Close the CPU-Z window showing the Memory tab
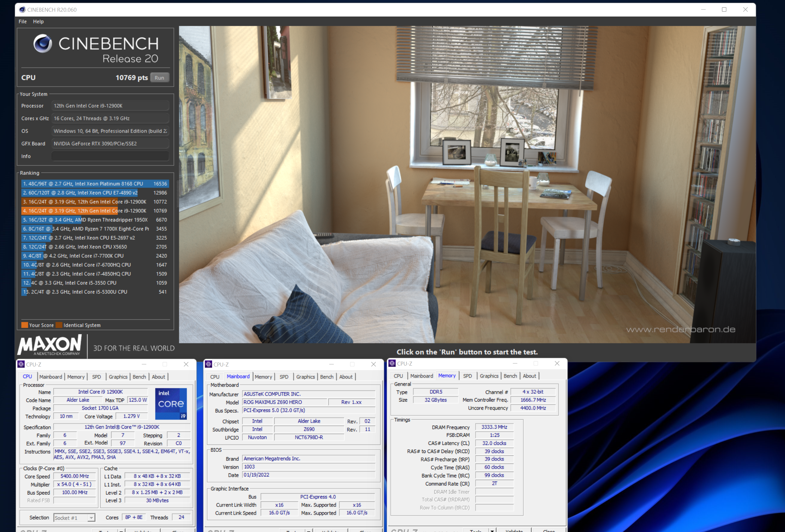Image resolution: width=785 pixels, height=532 pixels. click(557, 363)
